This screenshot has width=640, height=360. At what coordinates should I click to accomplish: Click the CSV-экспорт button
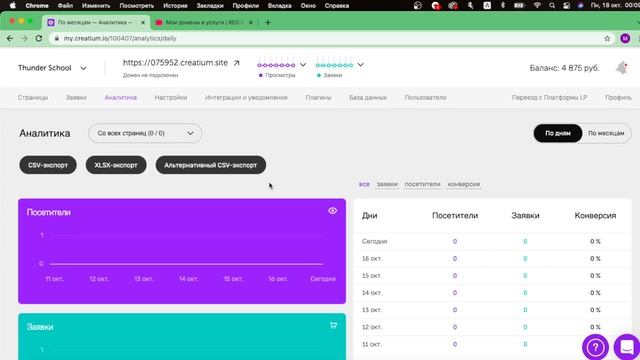pos(48,165)
